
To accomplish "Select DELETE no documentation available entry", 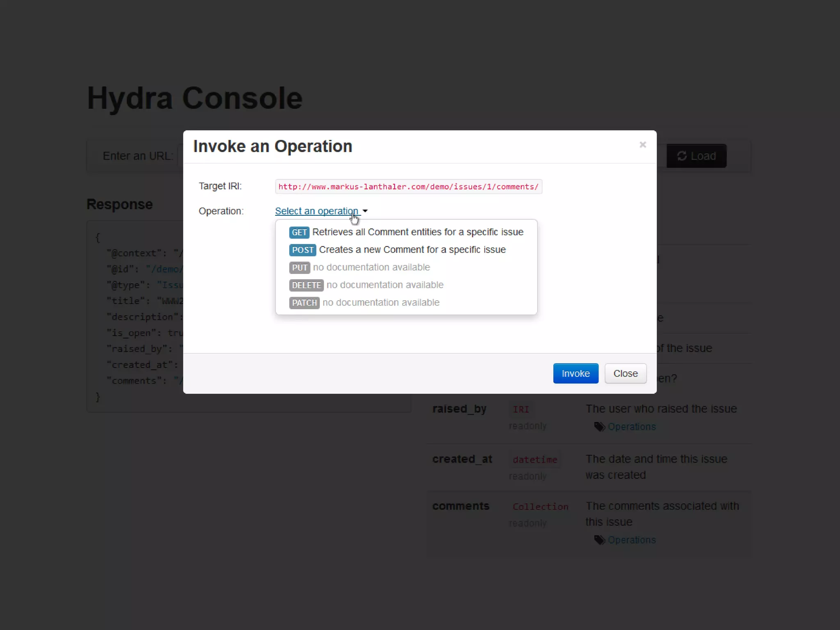I will pos(385,285).
